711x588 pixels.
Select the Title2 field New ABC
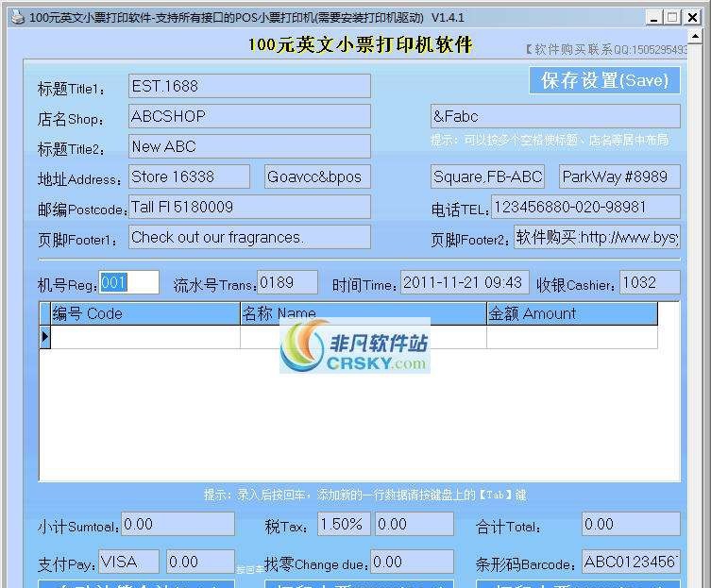coord(249,146)
